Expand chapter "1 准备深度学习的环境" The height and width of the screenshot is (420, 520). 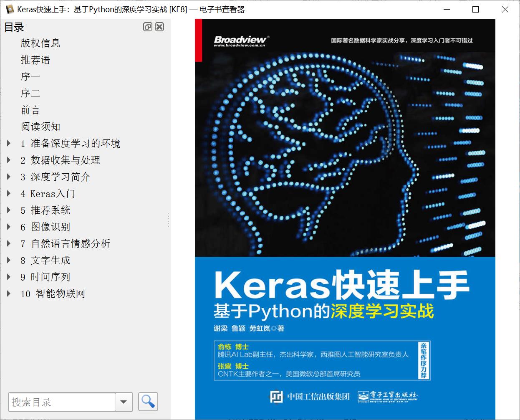[x=9, y=143]
